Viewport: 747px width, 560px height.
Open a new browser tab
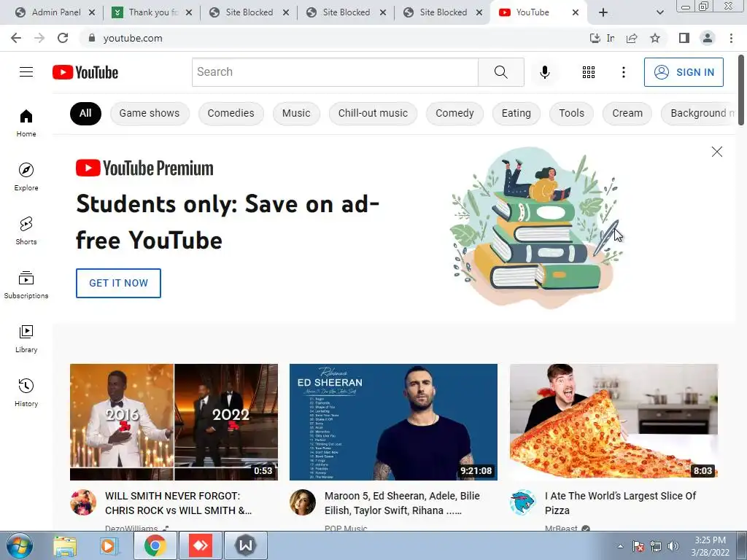(x=603, y=12)
